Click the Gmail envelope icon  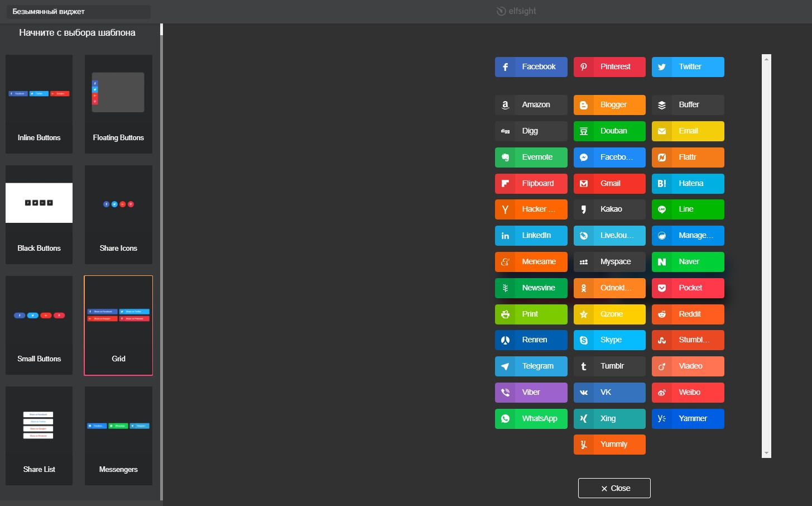coord(584,184)
